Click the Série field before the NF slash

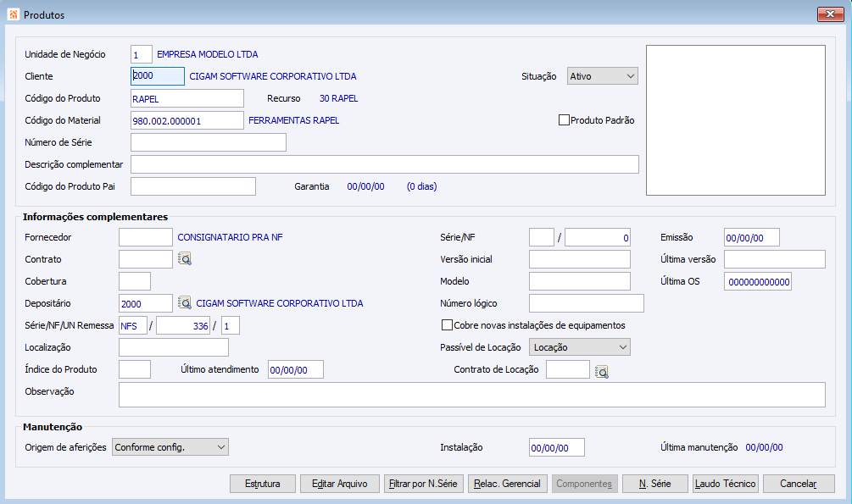(542, 237)
